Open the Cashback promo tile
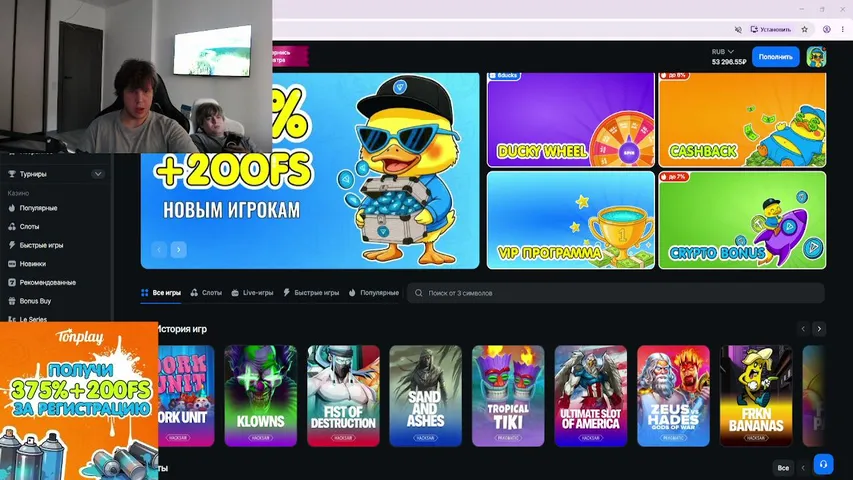This screenshot has width=853, height=480. (743, 120)
